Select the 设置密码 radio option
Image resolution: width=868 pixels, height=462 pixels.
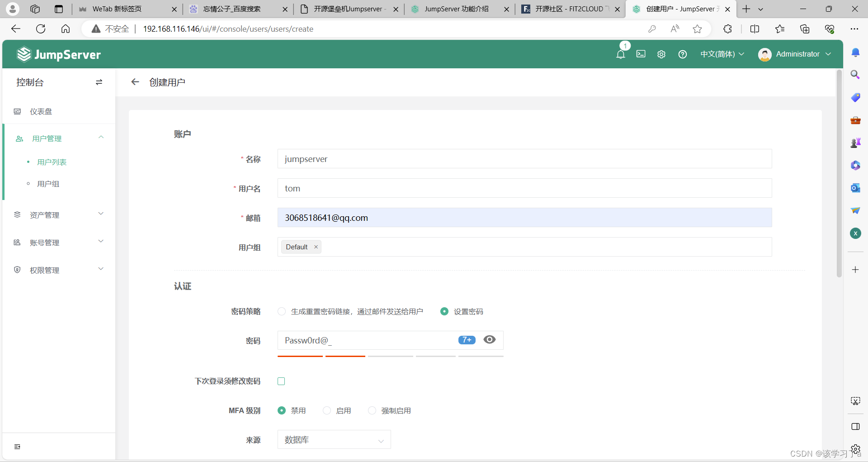[x=444, y=311]
